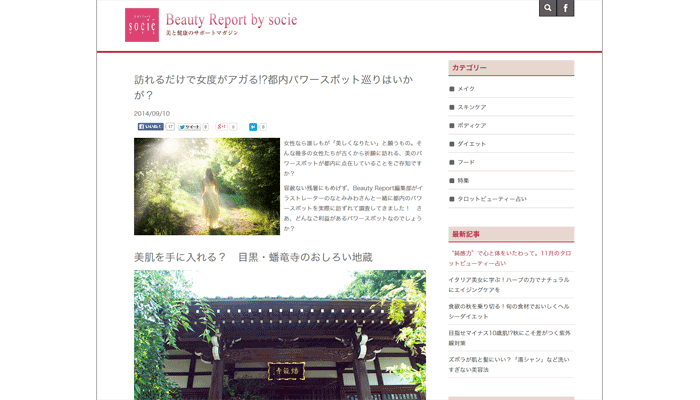The image size is (700, 400).
Task: Open the 特集 category
Action: 463,180
